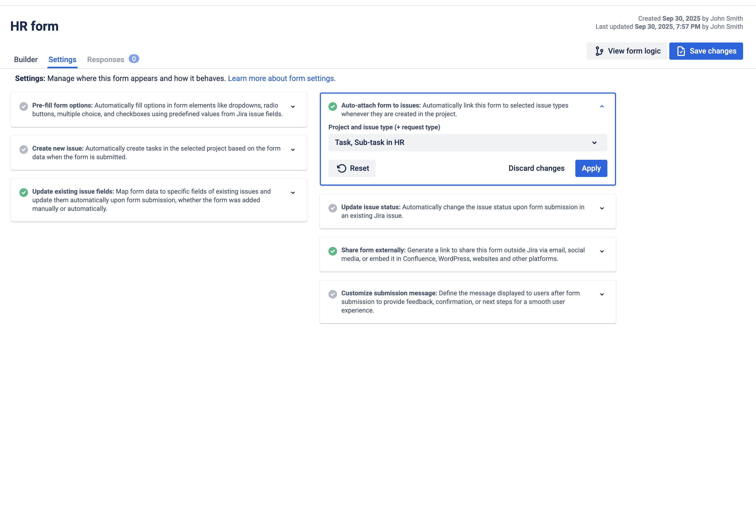Click the Responses count badge
Viewport: 756px width, 532px height.
coord(134,59)
